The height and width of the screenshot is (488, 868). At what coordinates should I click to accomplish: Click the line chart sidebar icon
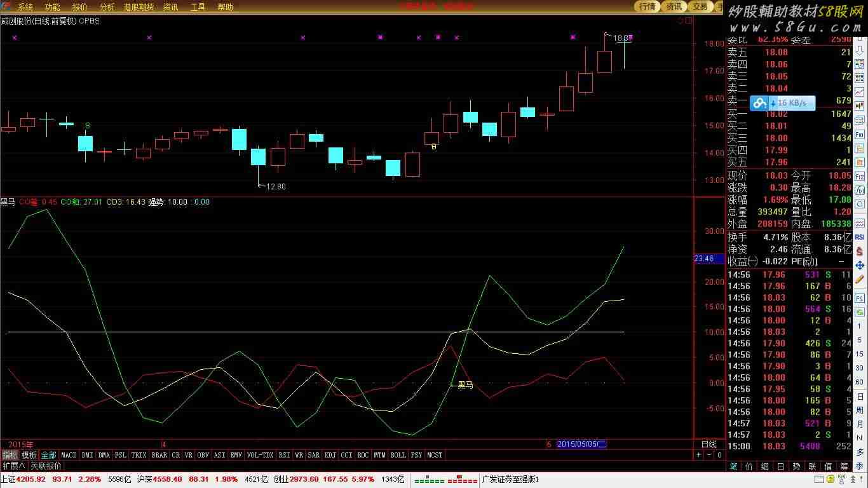coord(859,92)
